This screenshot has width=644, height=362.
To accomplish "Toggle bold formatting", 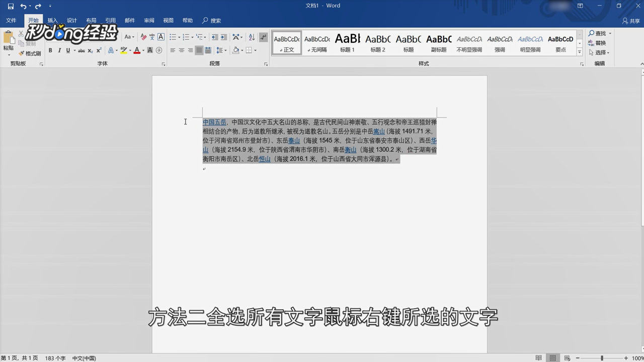I will coord(50,50).
